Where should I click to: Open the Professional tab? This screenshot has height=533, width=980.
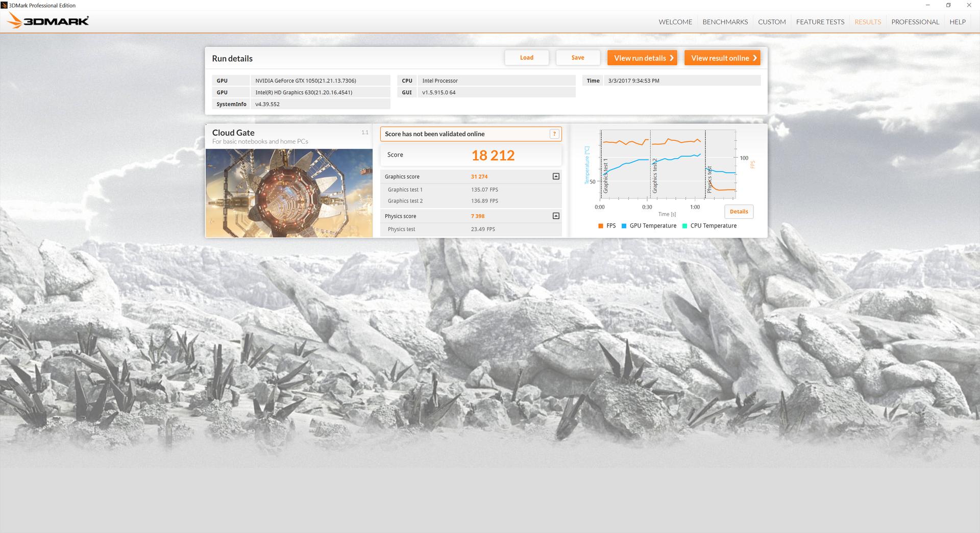pyautogui.click(x=915, y=22)
